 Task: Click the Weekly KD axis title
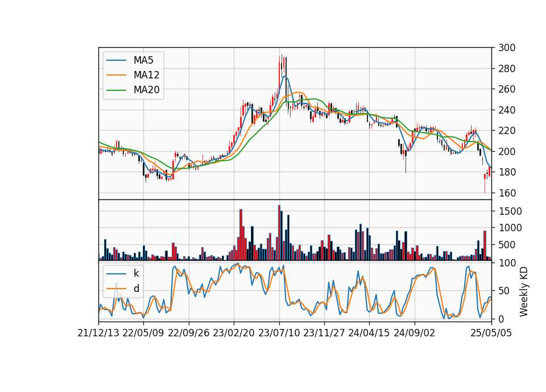524,292
